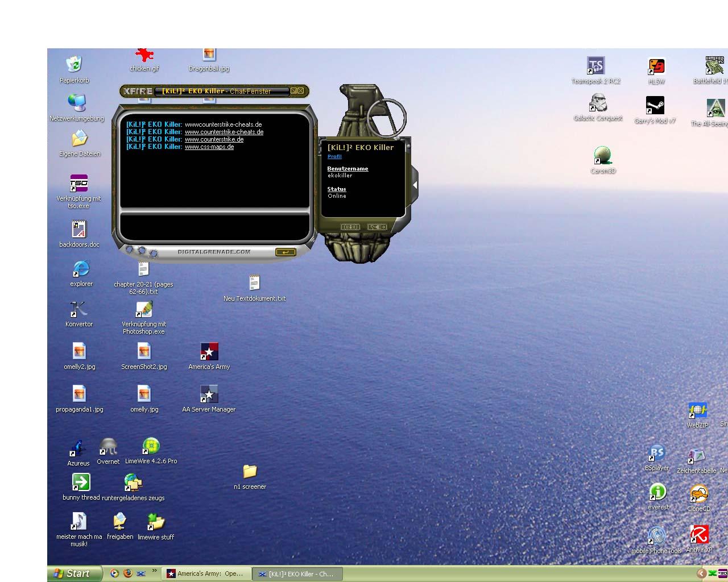Open the freigaben shared folder
The image size is (728, 582).
click(120, 526)
